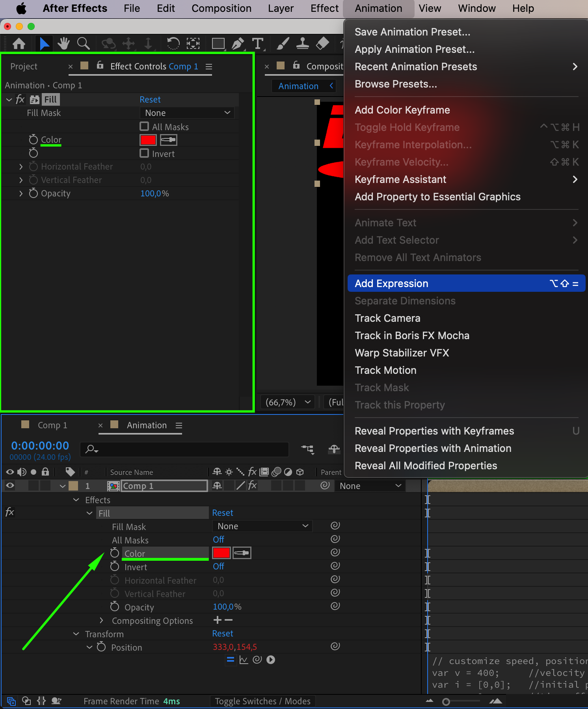
Task: Collapse the Fill effect in Effect Controls
Action: pos(9,100)
